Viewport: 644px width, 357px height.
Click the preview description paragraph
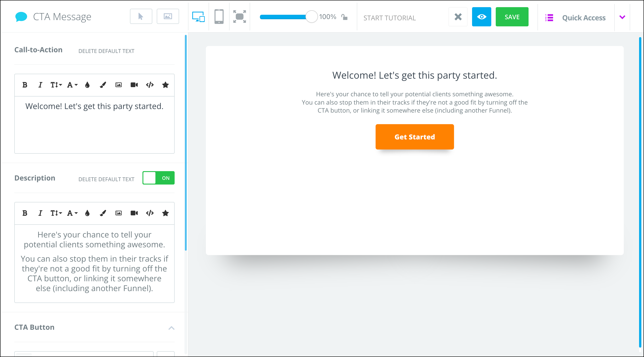click(414, 102)
